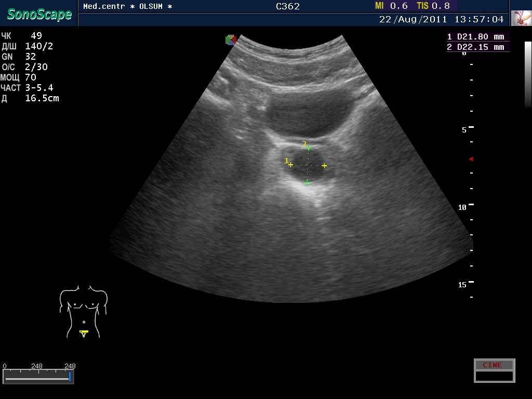Click the blue cine playback slider handle
Image resolution: width=532 pixels, height=399 pixels.
(x=70, y=377)
